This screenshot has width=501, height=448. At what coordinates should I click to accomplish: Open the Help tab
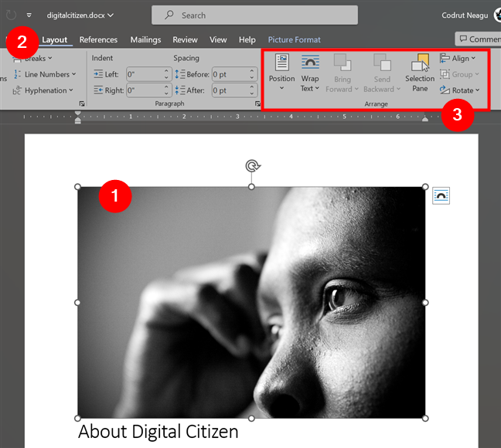pos(247,39)
